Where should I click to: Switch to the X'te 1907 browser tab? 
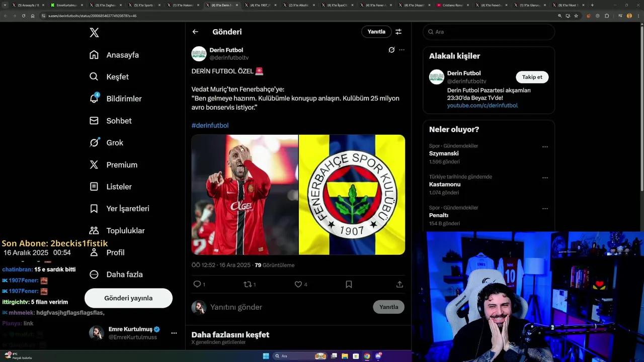261,5
